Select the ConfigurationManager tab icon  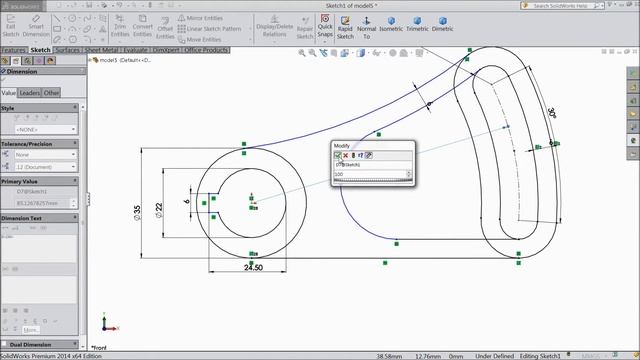[x=27, y=61]
